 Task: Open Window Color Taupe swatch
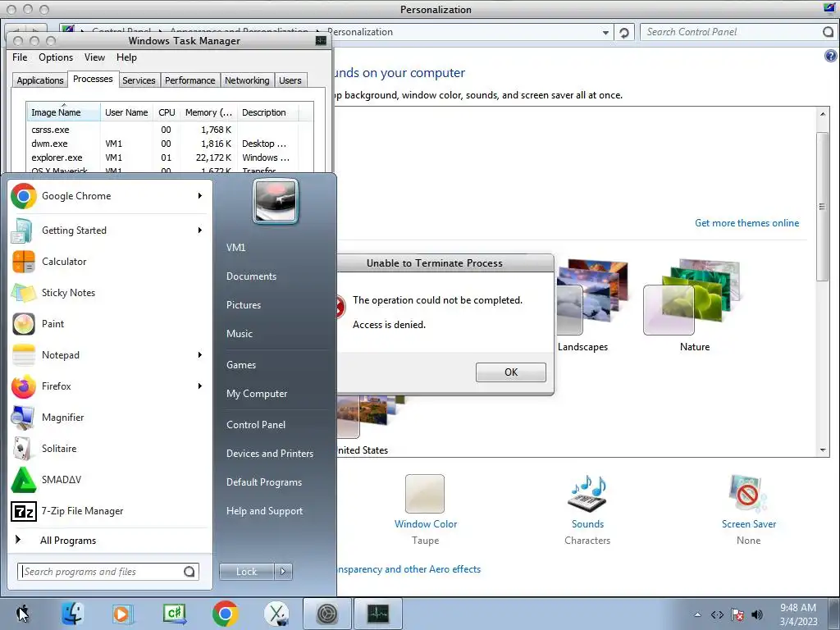pyautogui.click(x=425, y=493)
